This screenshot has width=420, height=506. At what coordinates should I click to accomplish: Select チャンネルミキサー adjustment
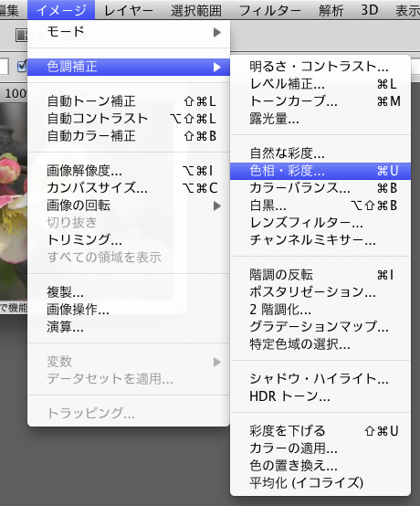(x=320, y=240)
